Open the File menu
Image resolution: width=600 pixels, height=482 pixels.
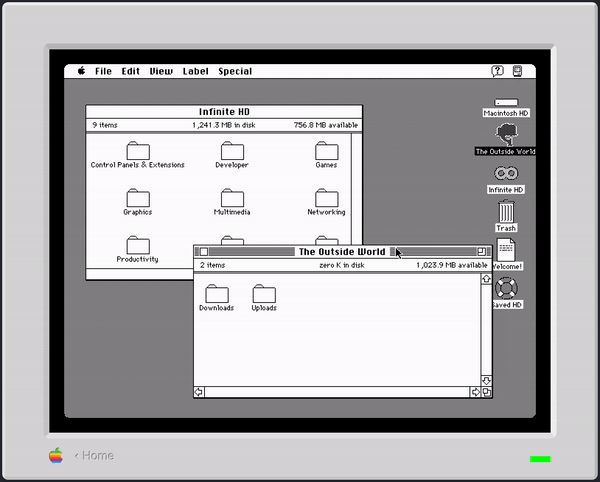coord(103,71)
